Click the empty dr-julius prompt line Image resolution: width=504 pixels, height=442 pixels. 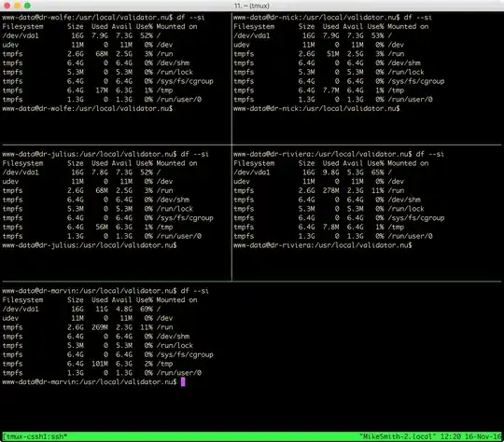[90, 245]
